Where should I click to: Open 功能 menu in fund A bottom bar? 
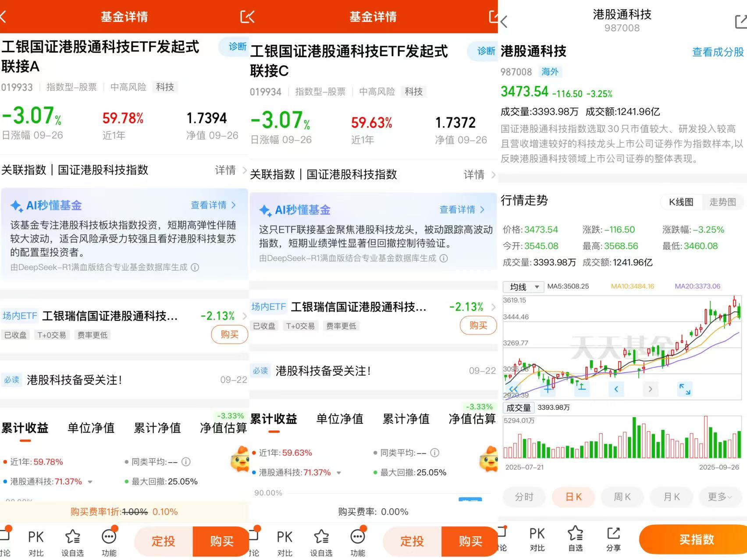109,542
